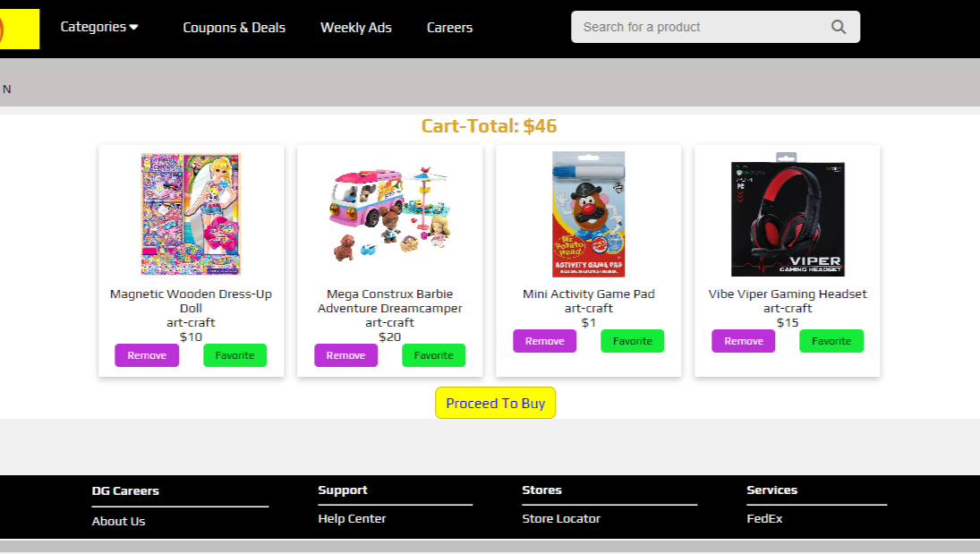The height and width of the screenshot is (554, 980).
Task: Favorite the Magnetic Wooden Dress-Up Doll
Action: 234,355
